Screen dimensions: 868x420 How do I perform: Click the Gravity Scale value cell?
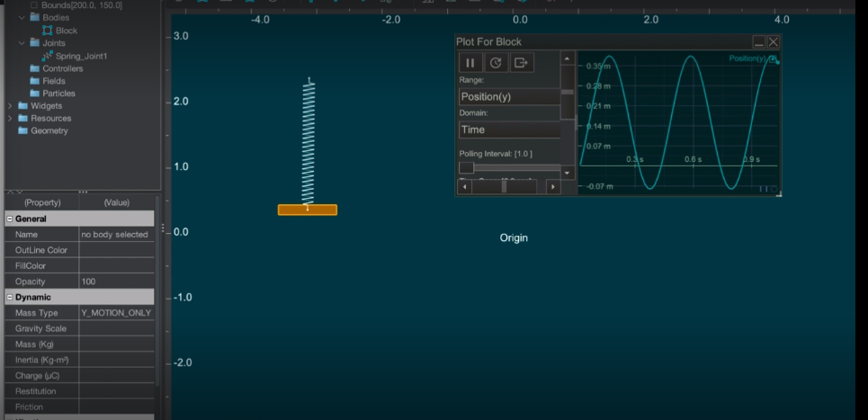(x=116, y=328)
